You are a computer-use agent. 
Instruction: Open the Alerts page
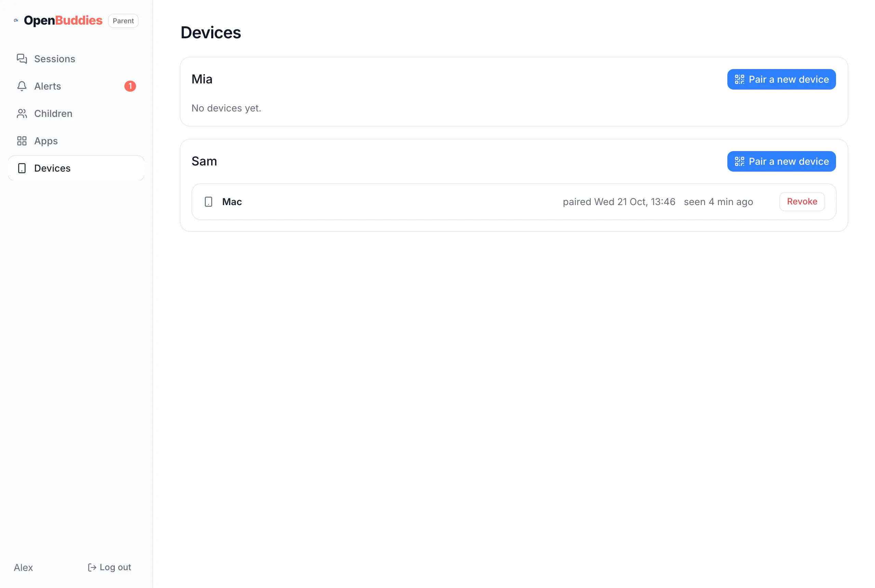(76, 86)
